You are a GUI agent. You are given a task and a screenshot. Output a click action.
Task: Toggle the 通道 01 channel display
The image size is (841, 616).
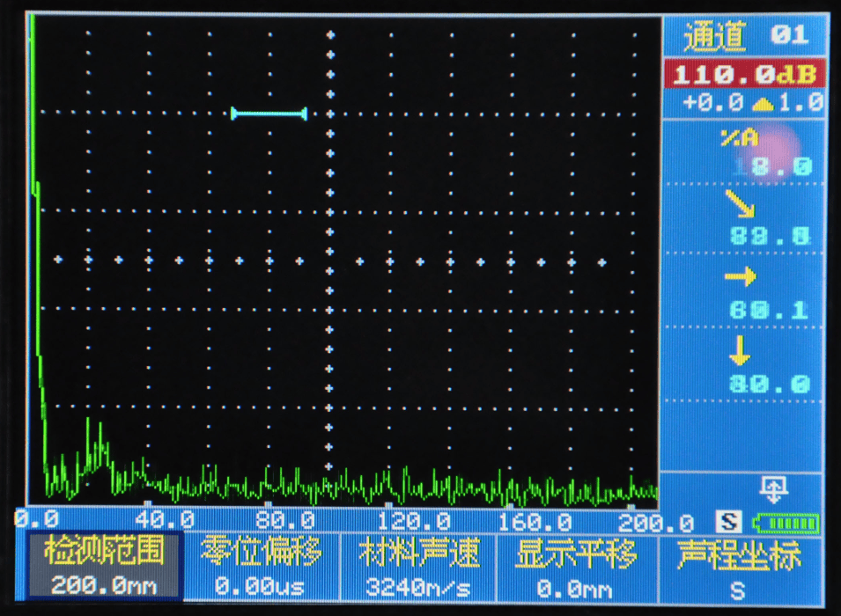coord(749,32)
